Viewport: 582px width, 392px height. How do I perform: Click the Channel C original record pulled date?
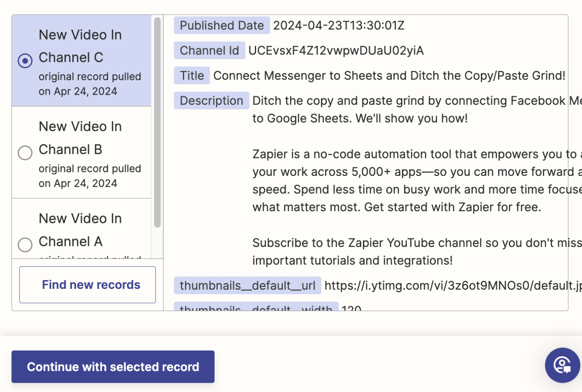pyautogui.click(x=90, y=84)
